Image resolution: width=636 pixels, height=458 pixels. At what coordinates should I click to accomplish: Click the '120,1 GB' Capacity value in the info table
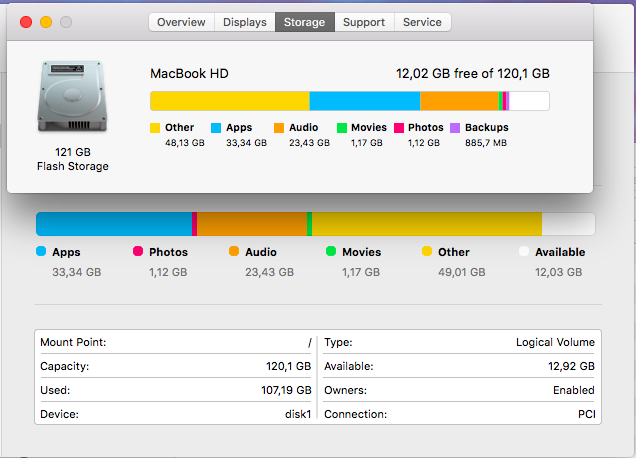(288, 366)
